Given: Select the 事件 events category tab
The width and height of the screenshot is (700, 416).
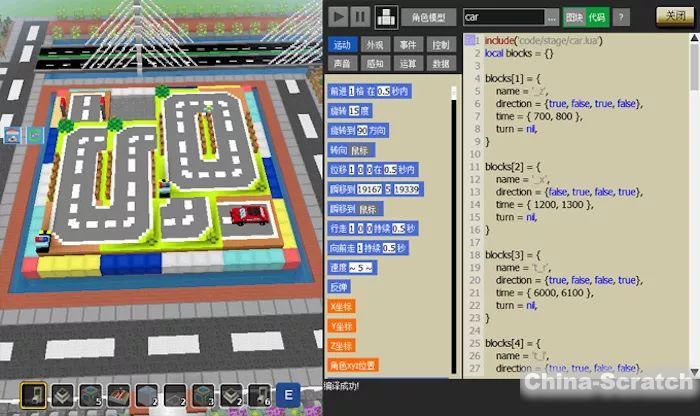Looking at the screenshot, I should pyautogui.click(x=407, y=45).
